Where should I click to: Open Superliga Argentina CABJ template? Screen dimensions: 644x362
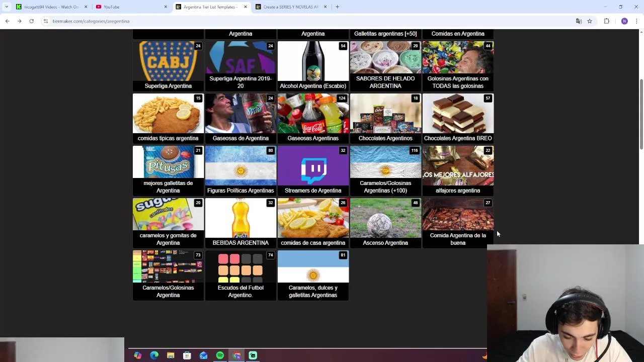tap(168, 66)
